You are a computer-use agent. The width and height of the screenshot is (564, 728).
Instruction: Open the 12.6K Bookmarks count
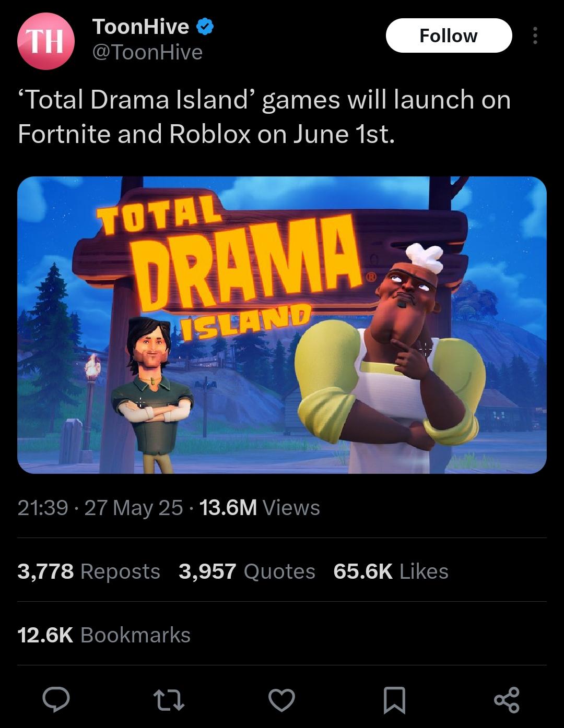pos(104,635)
